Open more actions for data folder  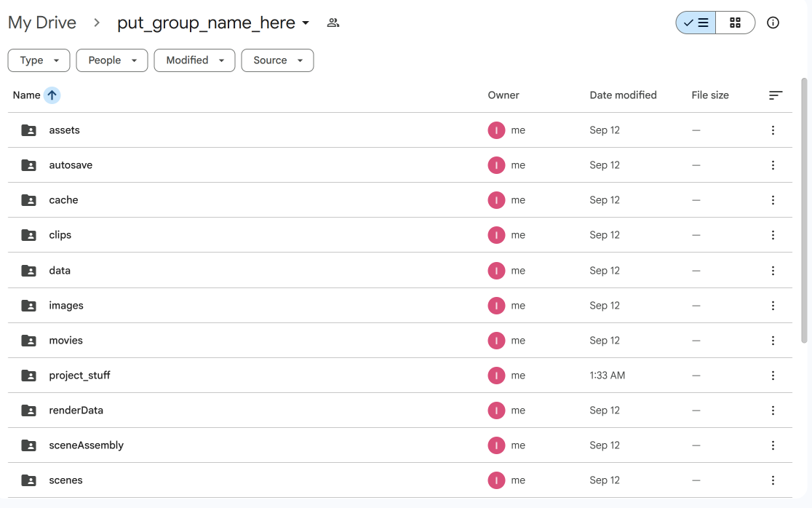coord(773,271)
